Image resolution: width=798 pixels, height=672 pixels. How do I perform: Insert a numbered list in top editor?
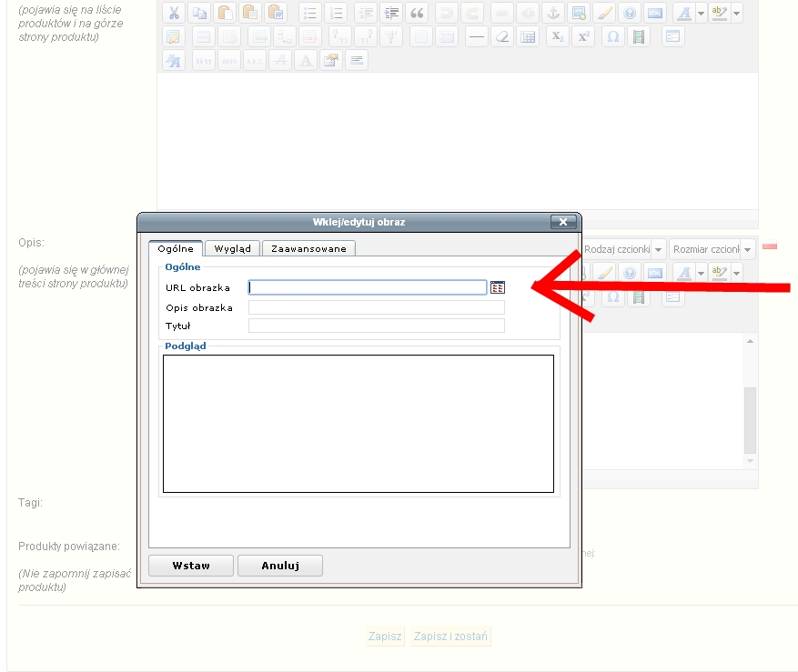336,13
